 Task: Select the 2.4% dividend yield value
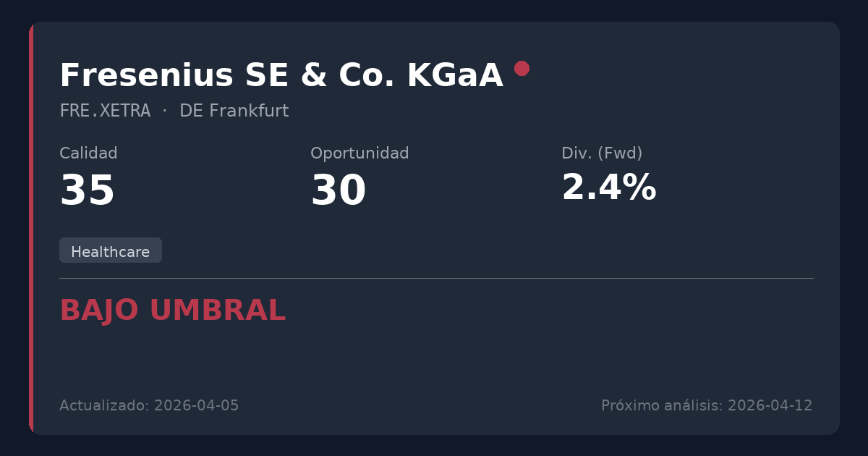click(x=608, y=188)
